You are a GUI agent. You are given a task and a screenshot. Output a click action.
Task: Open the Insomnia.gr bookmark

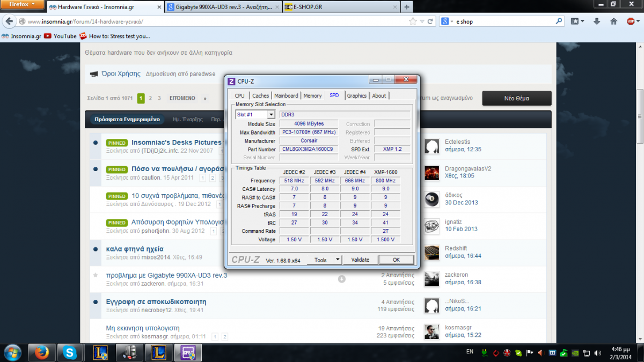tap(21, 36)
